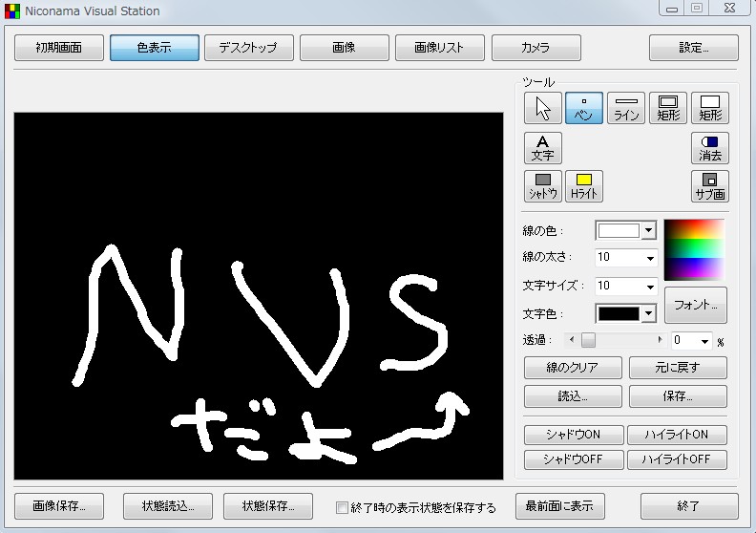Select the arrow pointer tool
Image resolution: width=756 pixels, height=533 pixels.
click(x=543, y=108)
